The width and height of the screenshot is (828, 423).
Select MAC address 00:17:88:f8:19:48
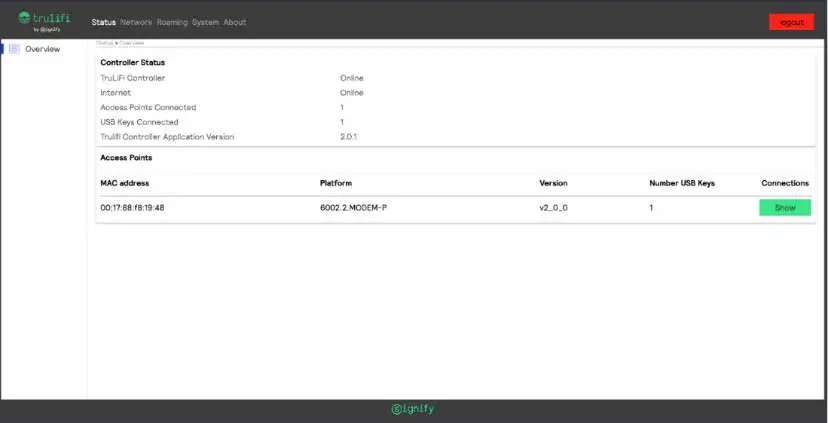(x=132, y=208)
